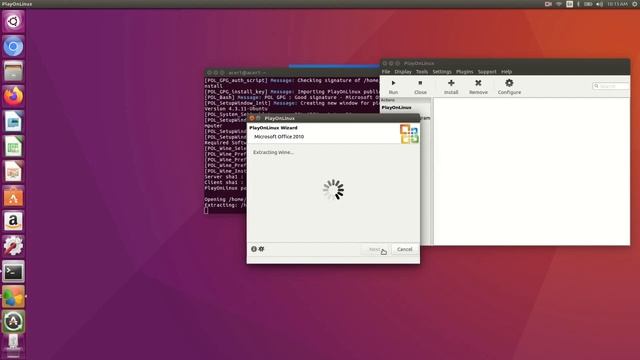This screenshot has width=640, height=360.
Task: Open Ubuntu Dash search from launcher
Action: pyautogui.click(x=13, y=21)
